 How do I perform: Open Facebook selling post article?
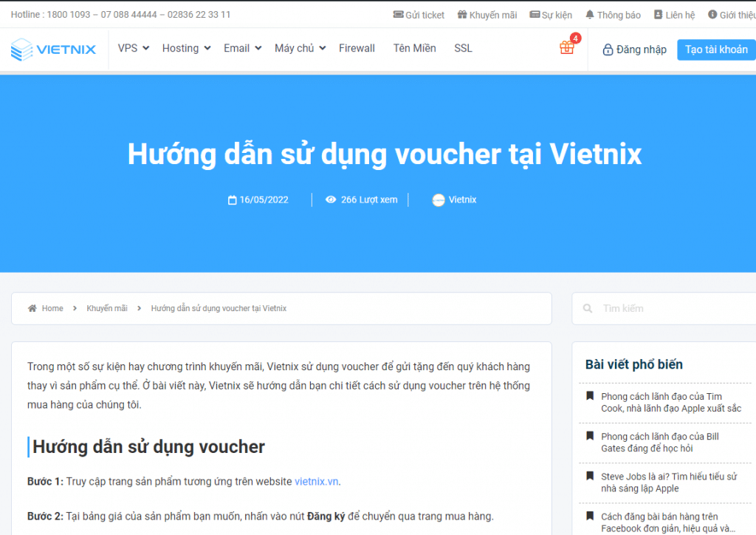[668, 522]
